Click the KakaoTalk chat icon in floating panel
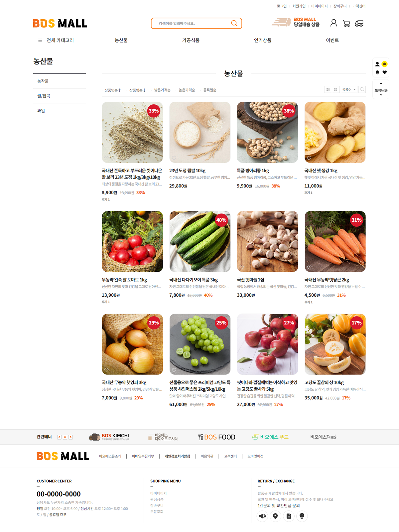The image size is (399, 532). (x=385, y=64)
